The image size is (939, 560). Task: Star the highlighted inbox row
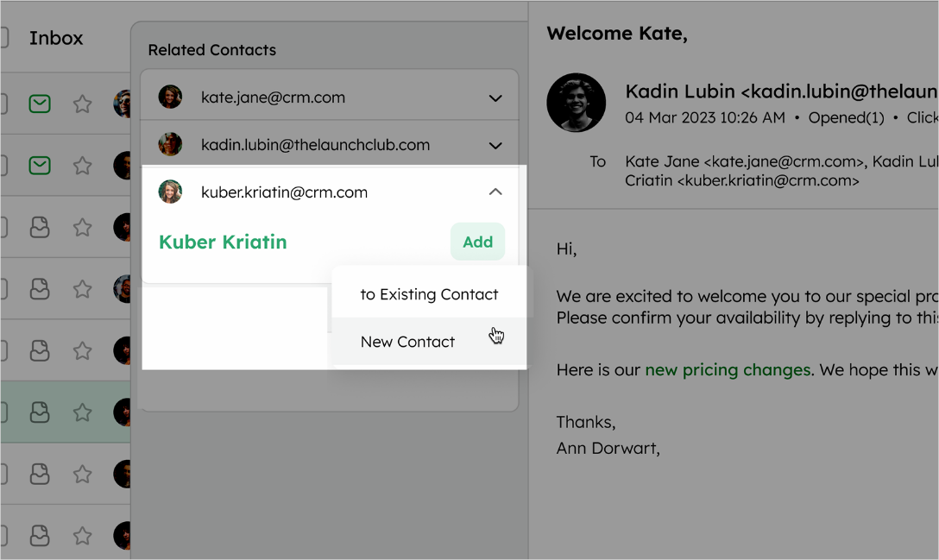[x=82, y=412]
